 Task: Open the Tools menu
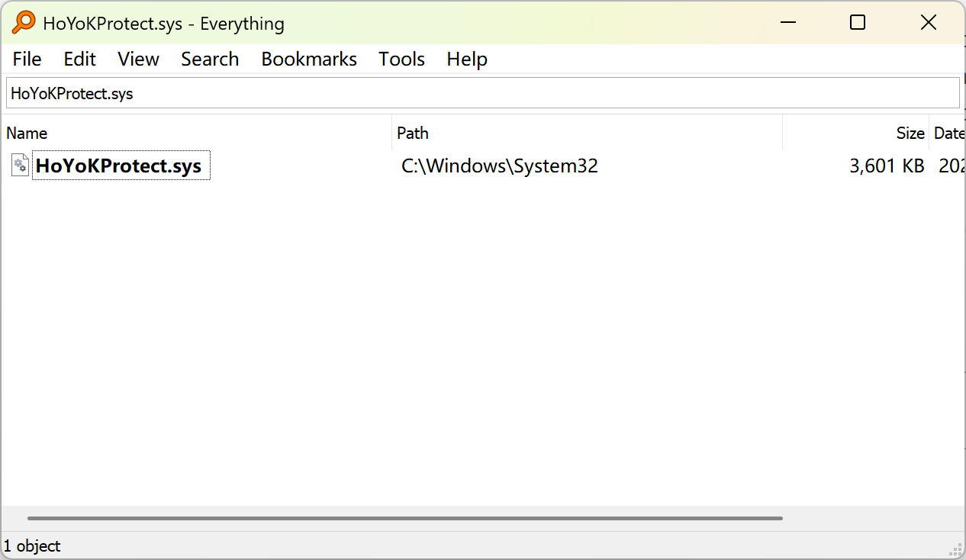coord(401,60)
